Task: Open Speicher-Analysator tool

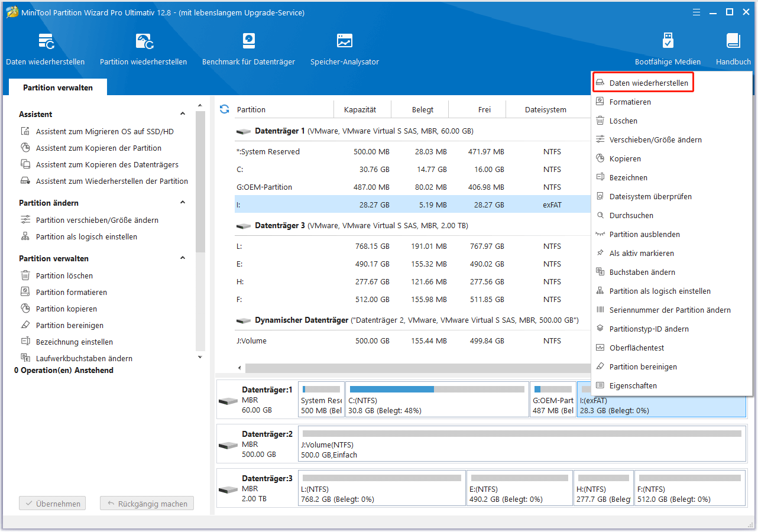Action: click(x=345, y=49)
